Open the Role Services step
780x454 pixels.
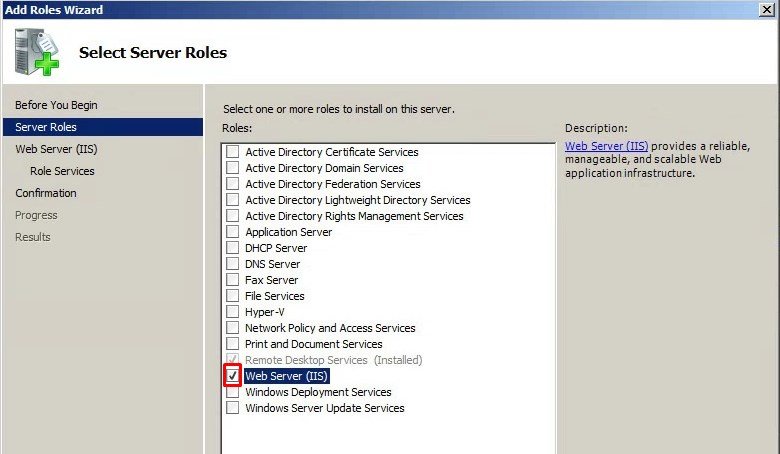click(62, 171)
